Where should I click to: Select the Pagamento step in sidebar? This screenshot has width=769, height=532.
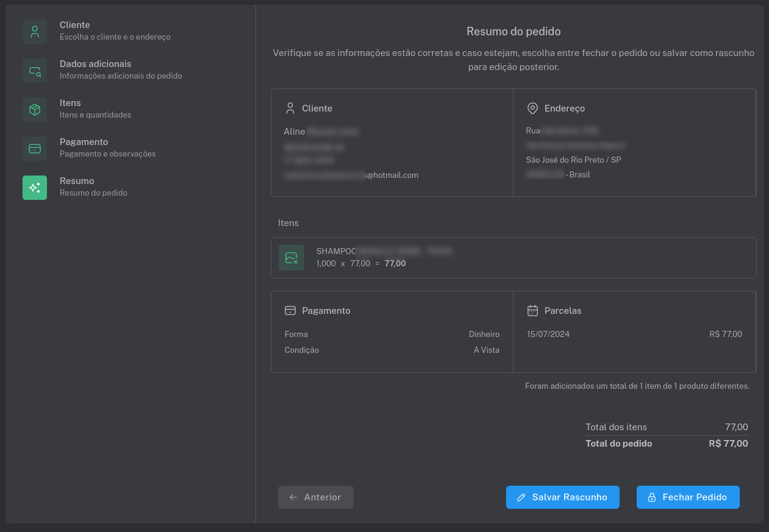tap(84, 142)
